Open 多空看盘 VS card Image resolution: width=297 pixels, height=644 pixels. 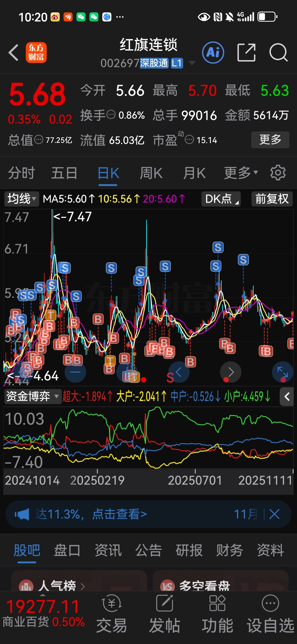(x=221, y=581)
